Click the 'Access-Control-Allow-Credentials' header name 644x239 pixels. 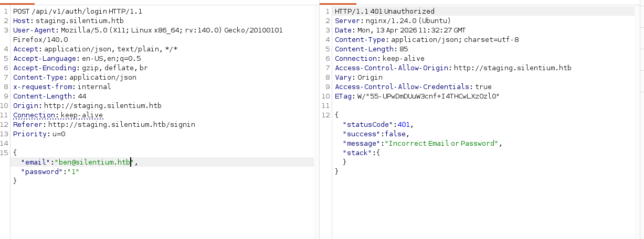pos(403,86)
